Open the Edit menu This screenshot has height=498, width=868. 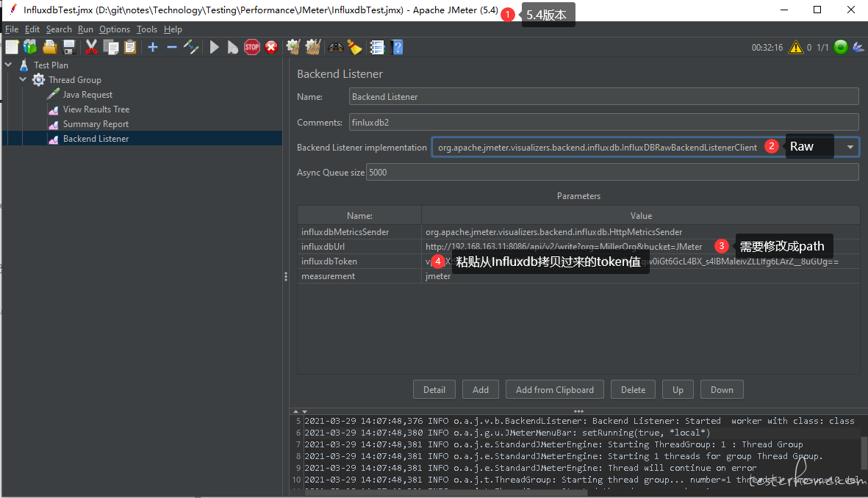(32, 29)
